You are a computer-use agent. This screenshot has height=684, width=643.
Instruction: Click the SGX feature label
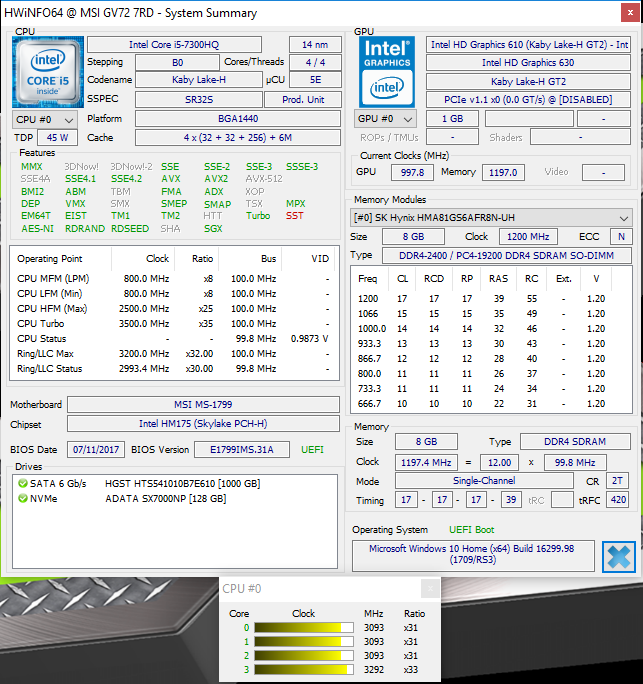[x=213, y=229]
